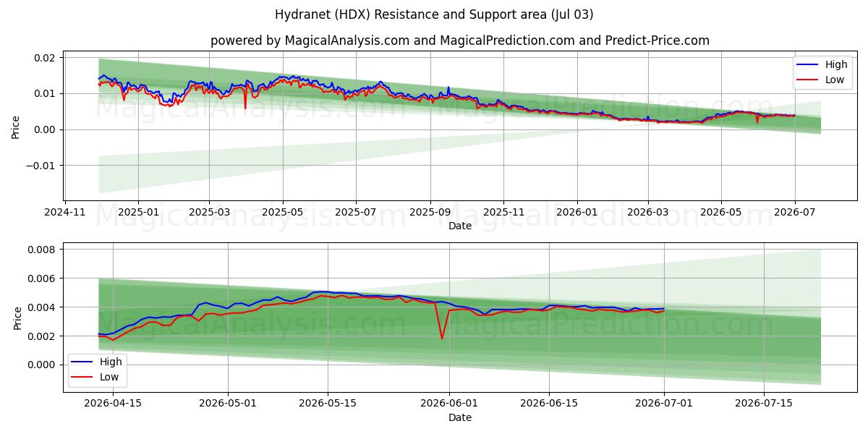Click the top chart x-axis label '2025-09'
Viewport: 868px width, 434px height.
click(x=430, y=213)
